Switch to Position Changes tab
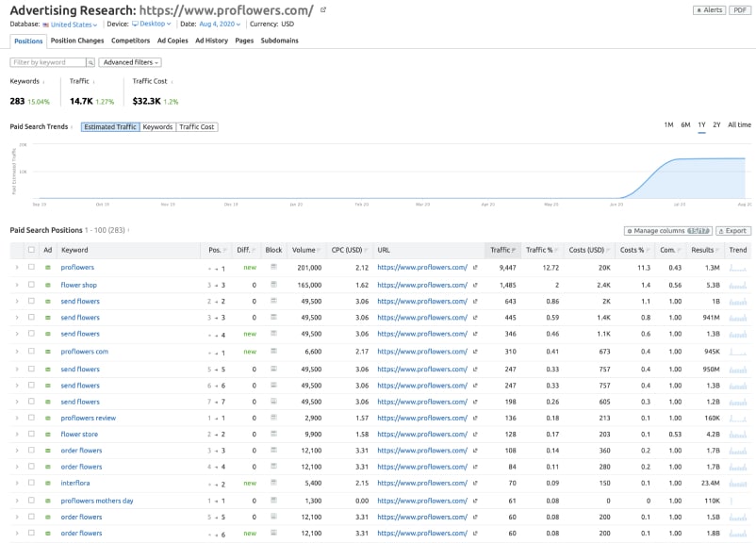The height and width of the screenshot is (543, 756). pyautogui.click(x=77, y=41)
